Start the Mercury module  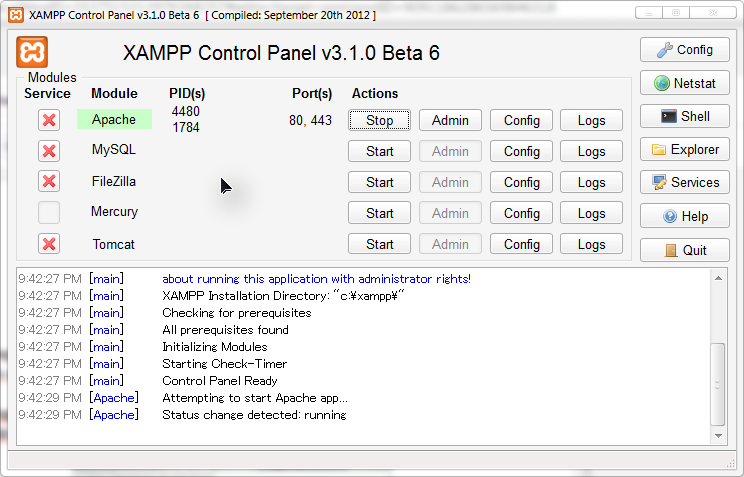(380, 213)
